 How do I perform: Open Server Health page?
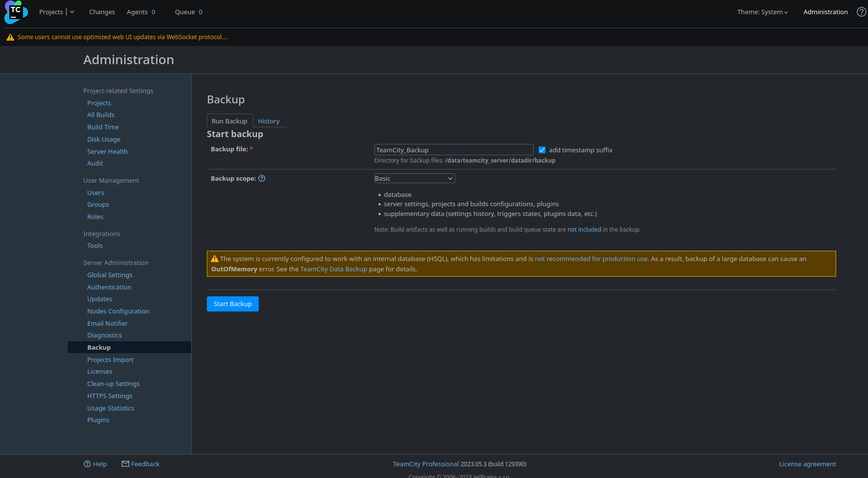click(x=107, y=151)
